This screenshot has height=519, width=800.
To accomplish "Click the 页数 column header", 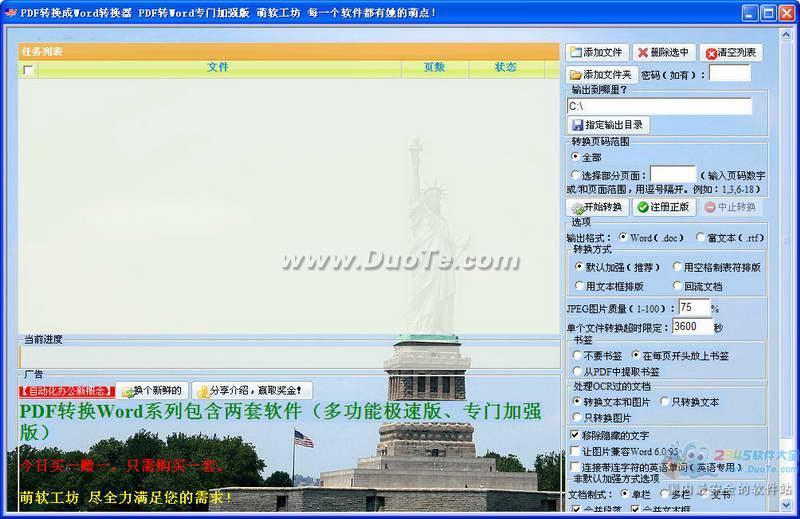I will tap(435, 67).
